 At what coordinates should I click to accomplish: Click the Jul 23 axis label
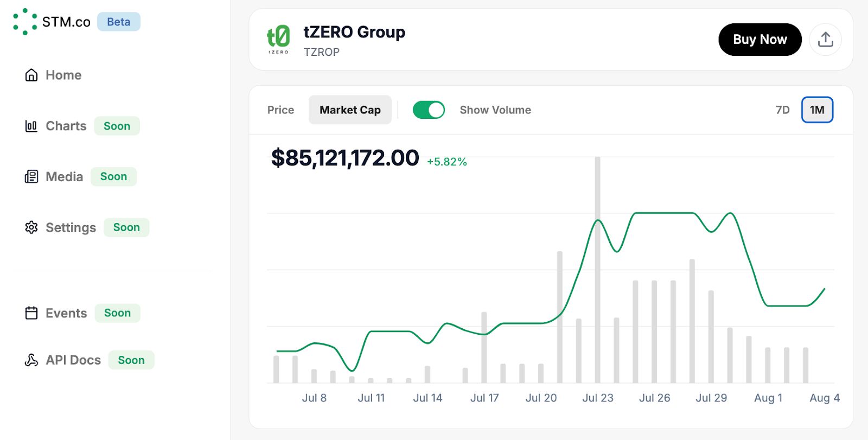click(598, 398)
